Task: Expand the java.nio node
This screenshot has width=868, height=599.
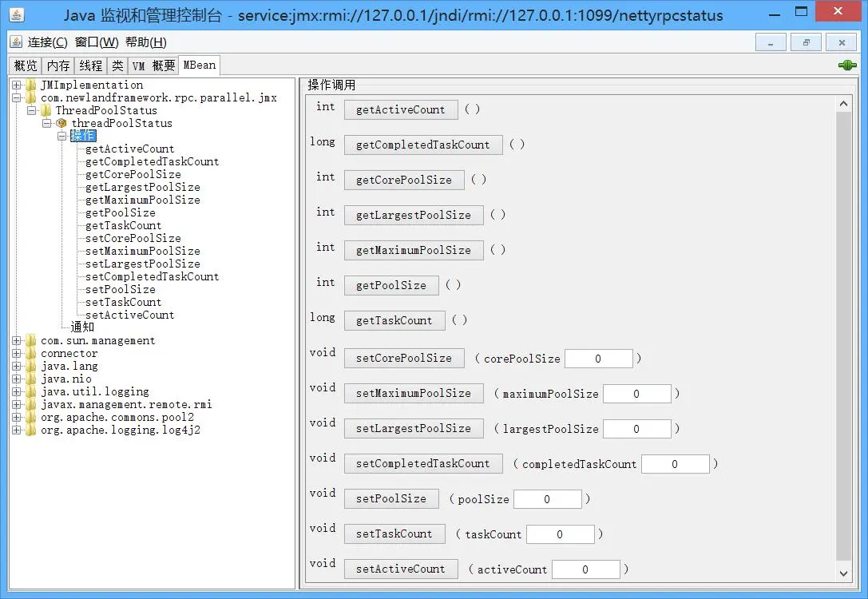Action: pos(17,379)
